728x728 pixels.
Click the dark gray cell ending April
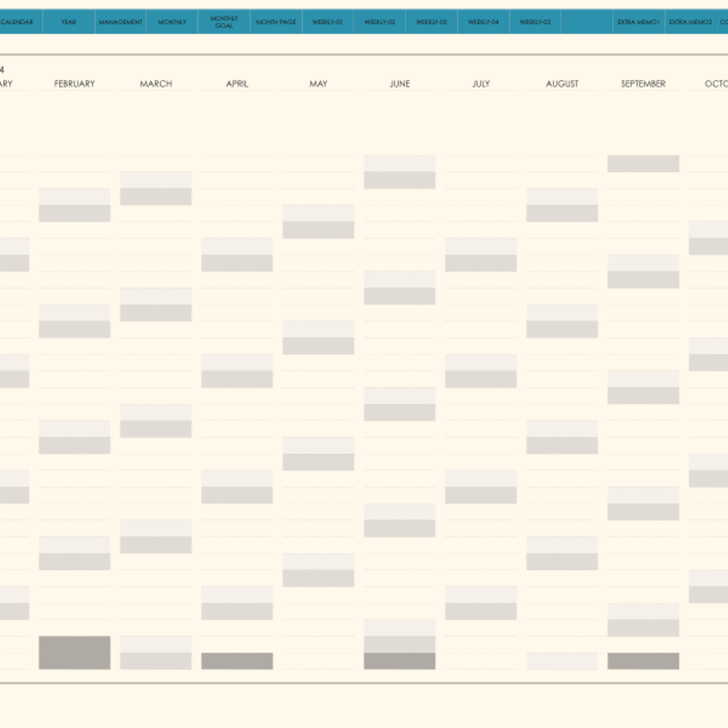point(237,662)
